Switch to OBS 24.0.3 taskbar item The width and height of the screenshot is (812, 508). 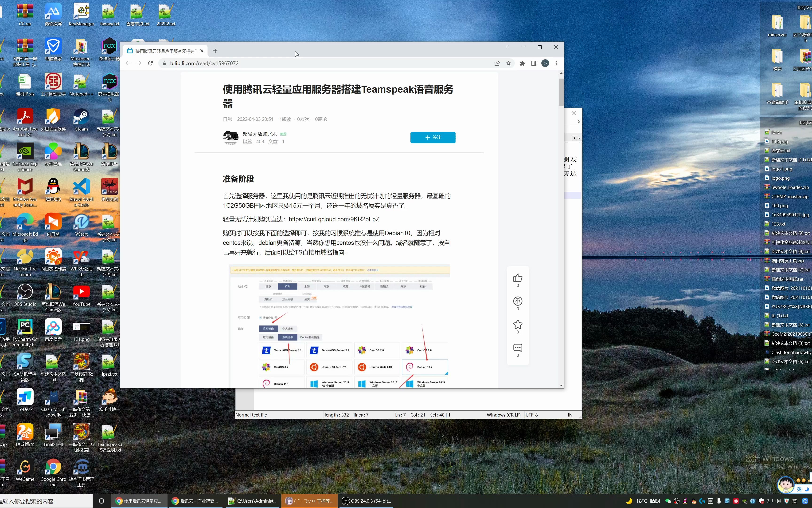click(x=366, y=501)
